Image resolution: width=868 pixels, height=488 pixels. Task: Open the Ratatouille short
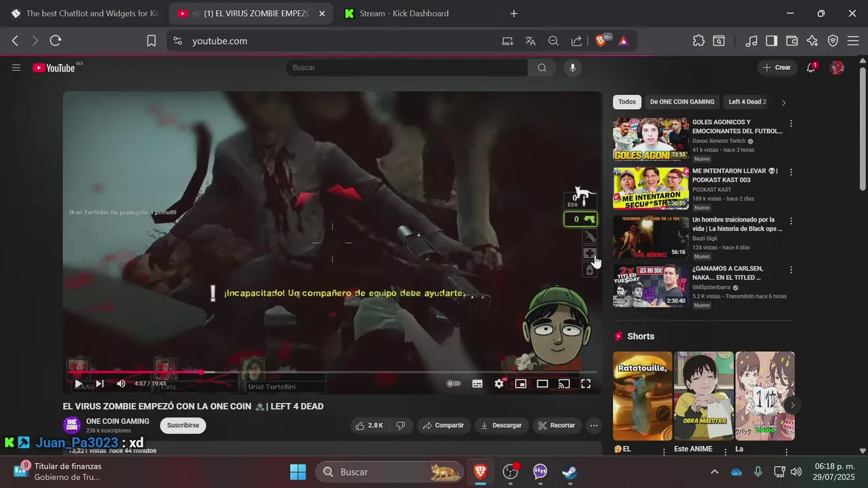point(643,396)
